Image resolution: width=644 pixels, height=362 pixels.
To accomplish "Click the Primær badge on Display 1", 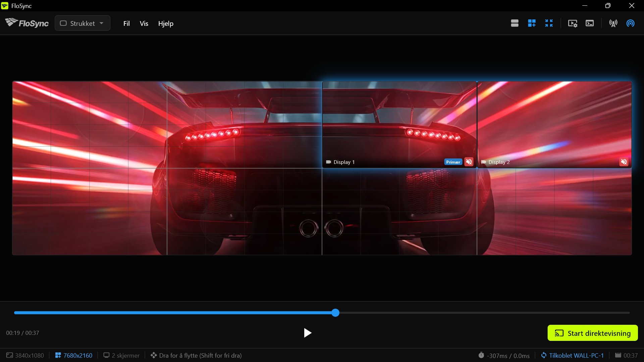I will [453, 162].
